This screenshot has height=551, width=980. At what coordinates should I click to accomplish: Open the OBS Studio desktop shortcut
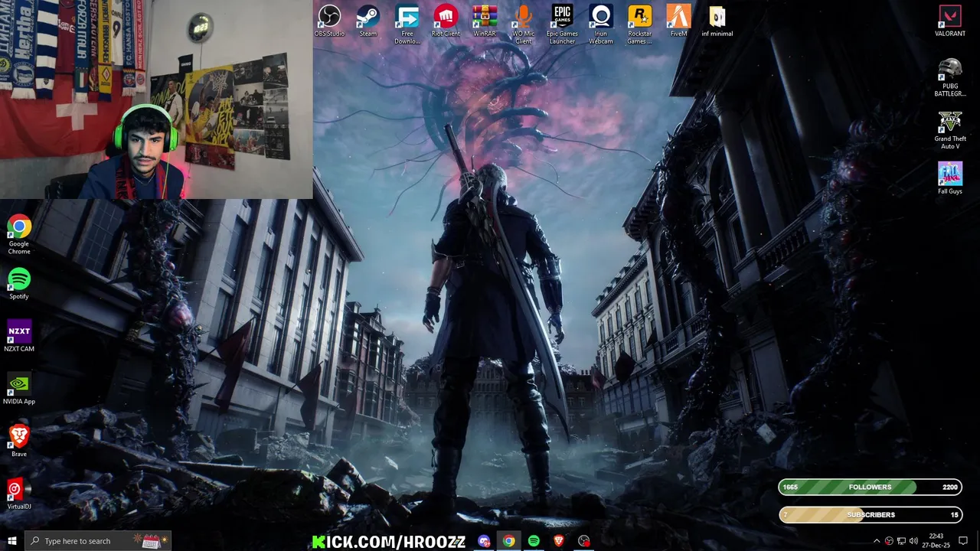(329, 21)
